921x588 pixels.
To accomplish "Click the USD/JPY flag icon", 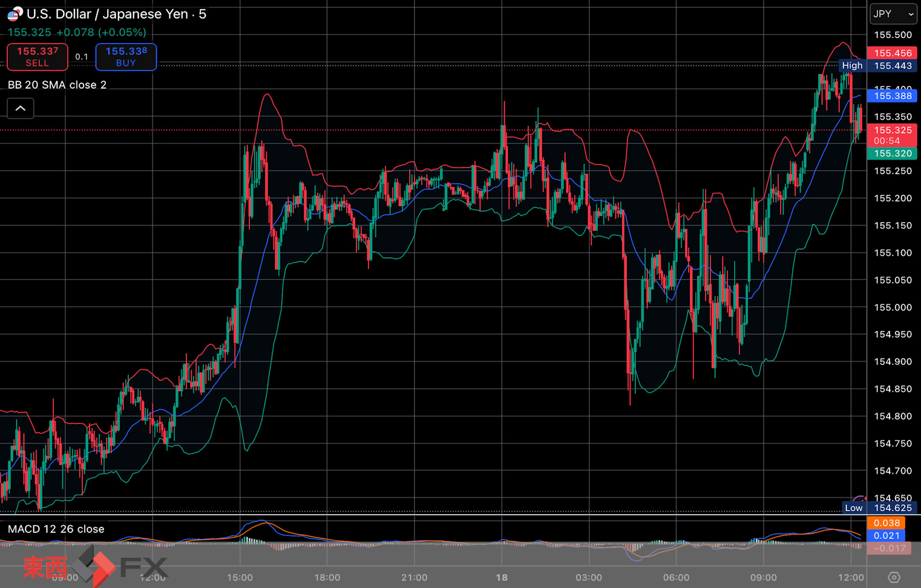I will pos(15,13).
